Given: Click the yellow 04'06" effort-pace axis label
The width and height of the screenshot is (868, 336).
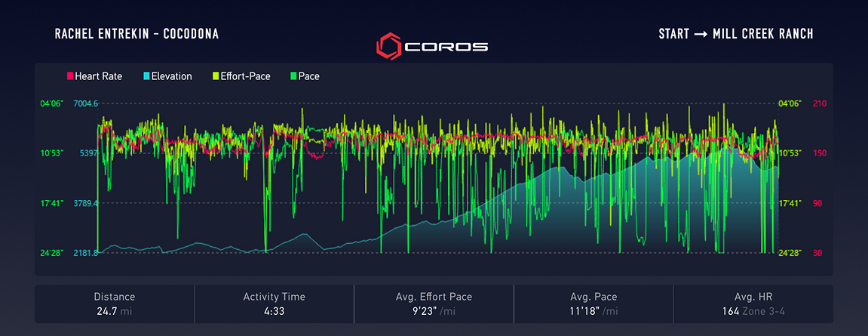Looking at the screenshot, I should 790,103.
